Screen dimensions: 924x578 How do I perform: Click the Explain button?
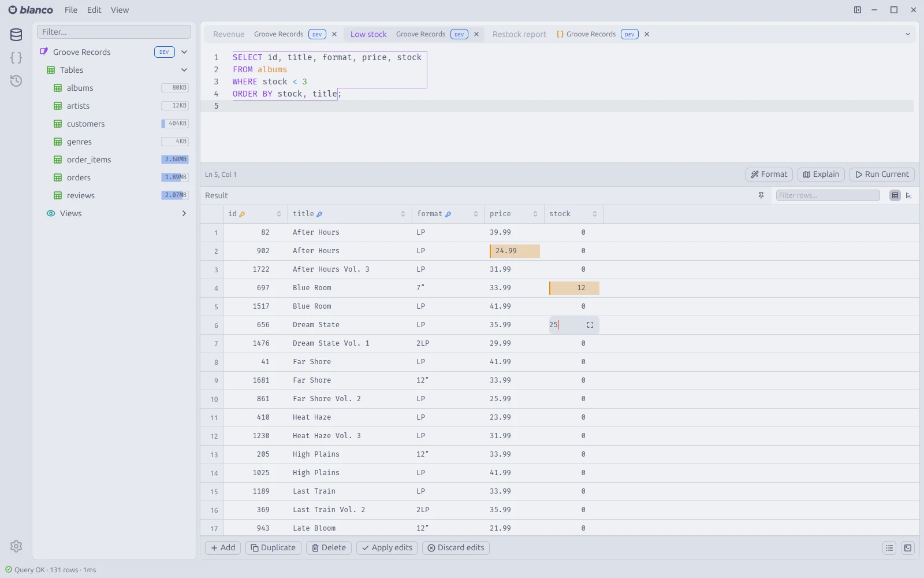click(821, 175)
